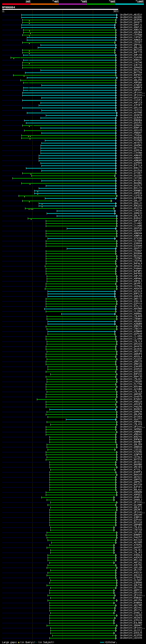The width and height of the screenshot is (146, 644).
Task: Click the alignment bar of UniRef100_B4FR47
Action: coord(65,75)
